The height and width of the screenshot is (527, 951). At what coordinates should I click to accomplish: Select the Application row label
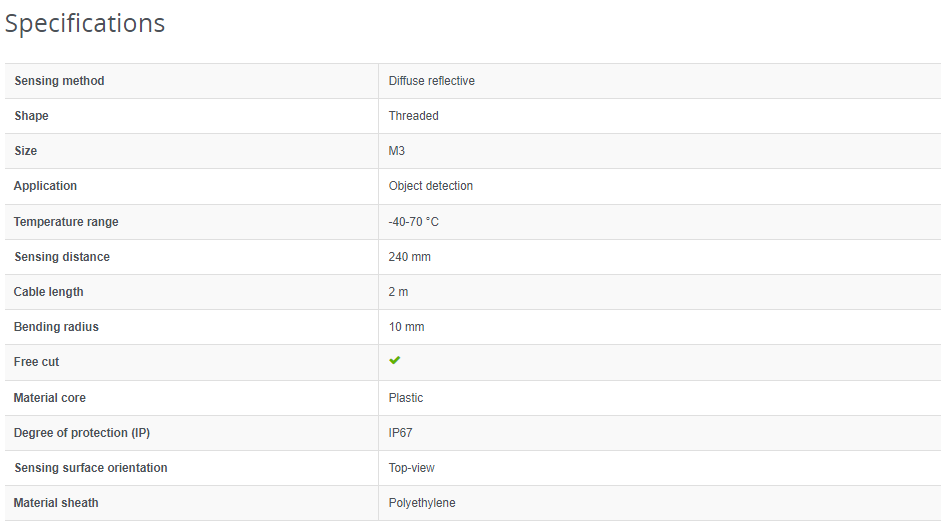[x=45, y=186]
